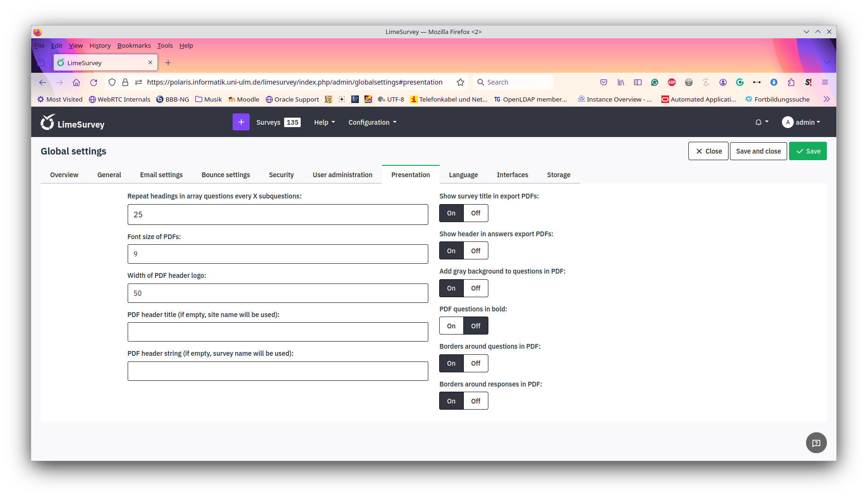The height and width of the screenshot is (498, 868).
Task: Open Firefox application hamburger menu
Action: point(825,82)
